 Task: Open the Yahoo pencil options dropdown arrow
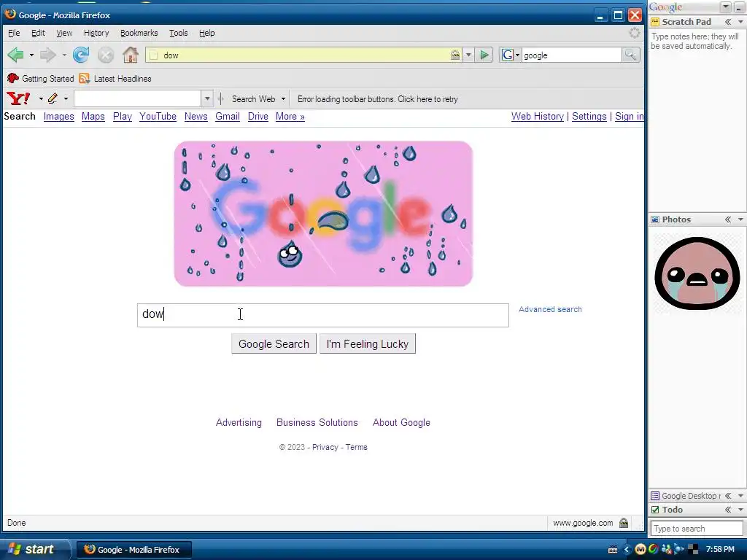(x=66, y=99)
